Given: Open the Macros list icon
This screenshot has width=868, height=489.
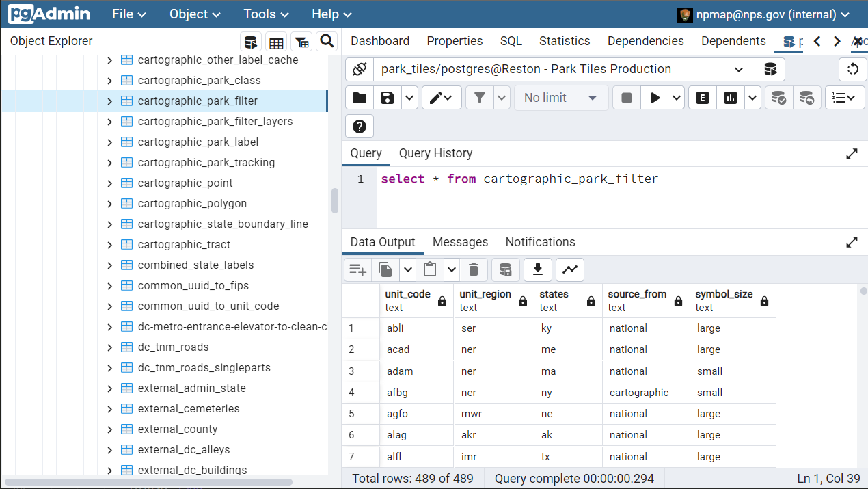Looking at the screenshot, I should tap(845, 98).
